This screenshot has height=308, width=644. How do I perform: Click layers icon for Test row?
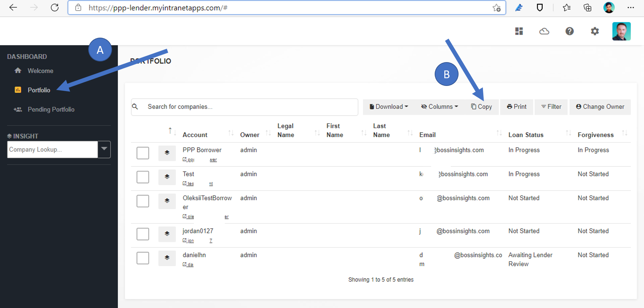[x=167, y=177]
